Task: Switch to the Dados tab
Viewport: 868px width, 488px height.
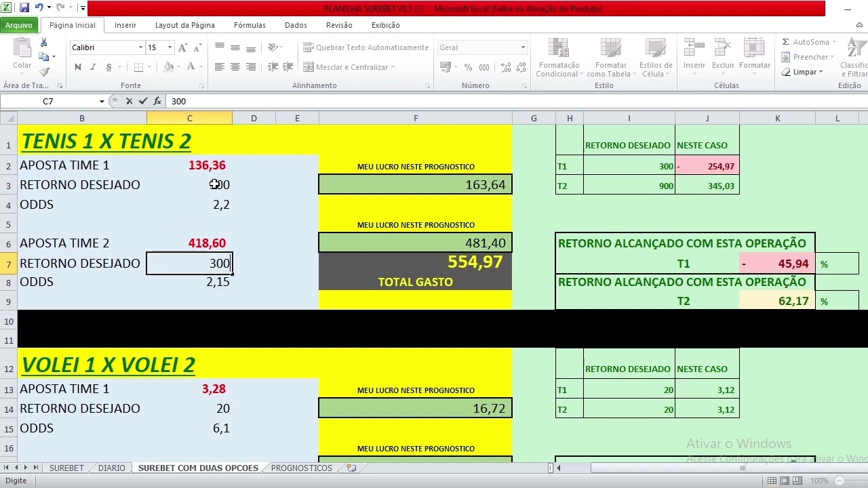Action: [296, 25]
